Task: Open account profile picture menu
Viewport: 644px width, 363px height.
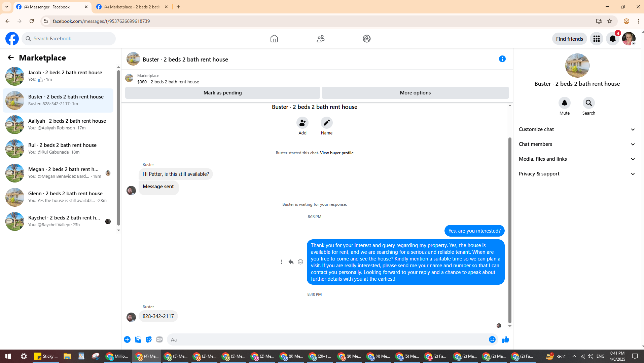Action: (629, 39)
